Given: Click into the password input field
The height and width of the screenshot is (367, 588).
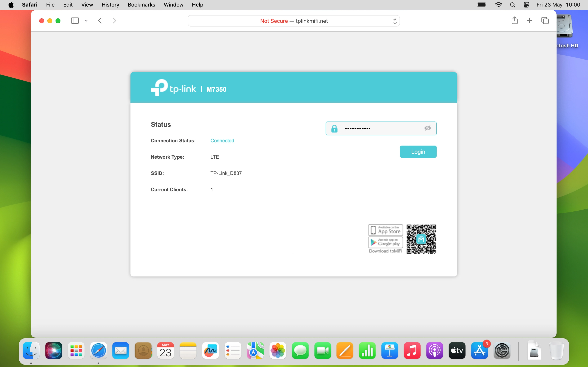Looking at the screenshot, I should coord(381,128).
